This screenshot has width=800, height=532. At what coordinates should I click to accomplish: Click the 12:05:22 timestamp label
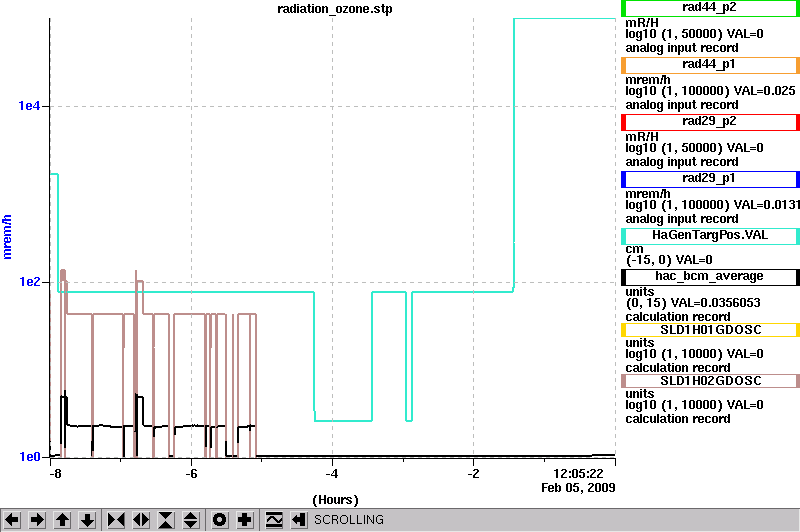tap(578, 474)
